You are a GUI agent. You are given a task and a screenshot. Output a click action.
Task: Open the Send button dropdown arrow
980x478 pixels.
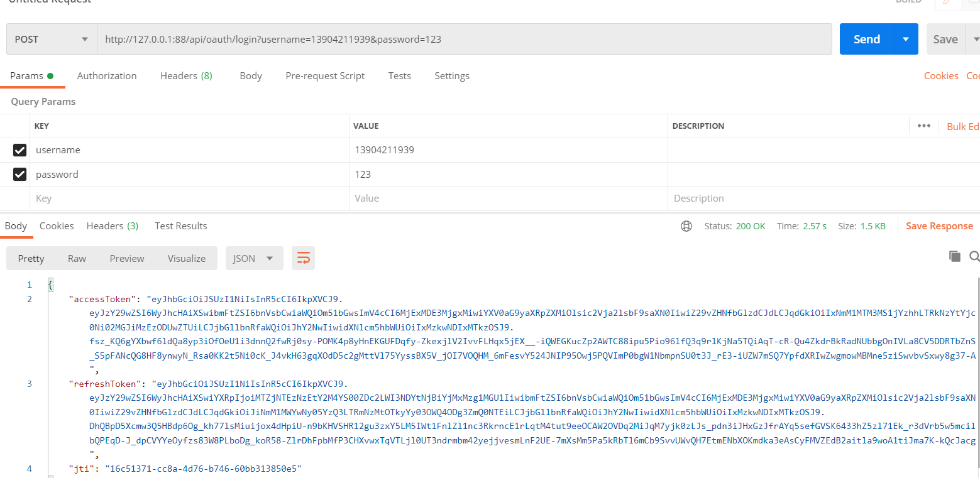[x=906, y=38]
